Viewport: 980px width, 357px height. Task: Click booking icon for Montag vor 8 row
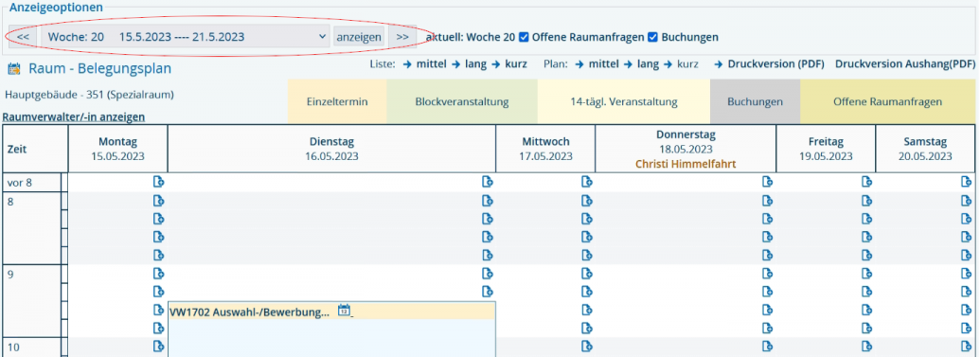click(x=159, y=182)
